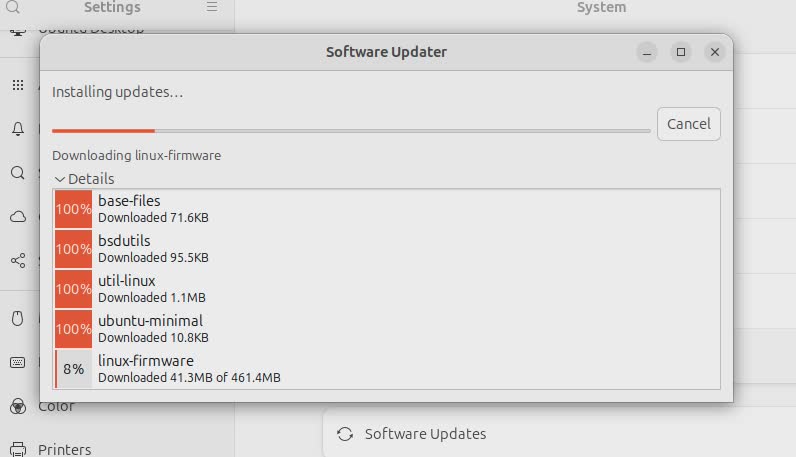Open Printers in the Settings sidebar

tap(64, 449)
